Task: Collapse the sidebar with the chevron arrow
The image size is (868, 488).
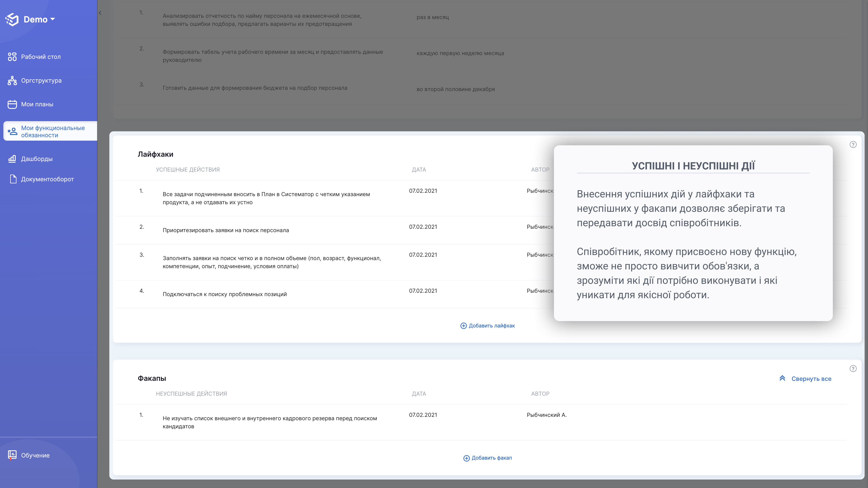Action: (x=100, y=13)
